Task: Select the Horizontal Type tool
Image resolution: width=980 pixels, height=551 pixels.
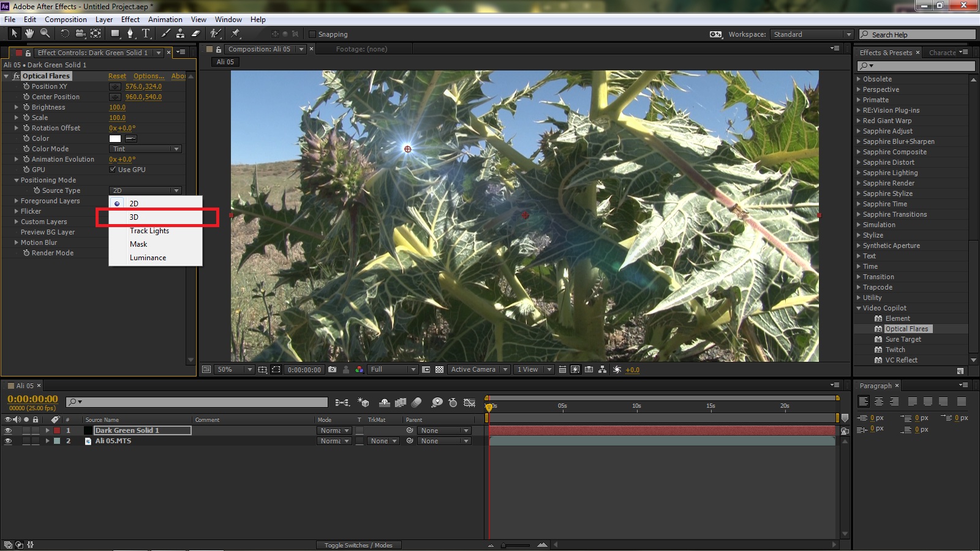Action: 146,34
